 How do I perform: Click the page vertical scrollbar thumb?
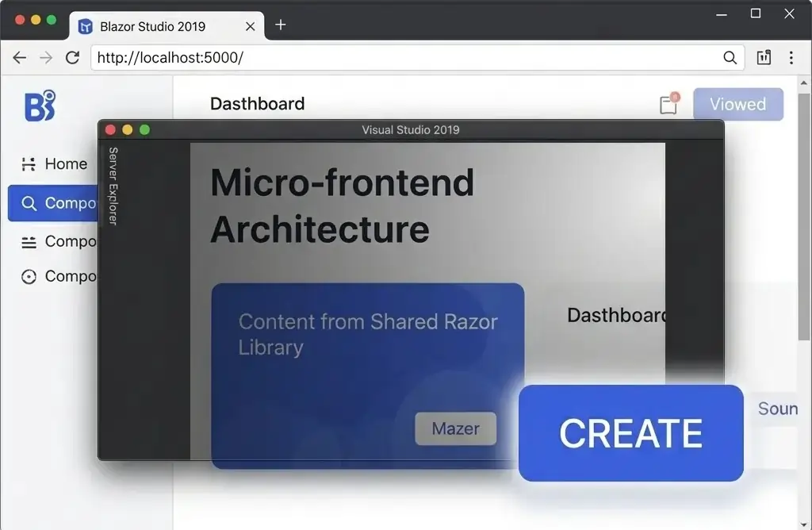click(804, 217)
